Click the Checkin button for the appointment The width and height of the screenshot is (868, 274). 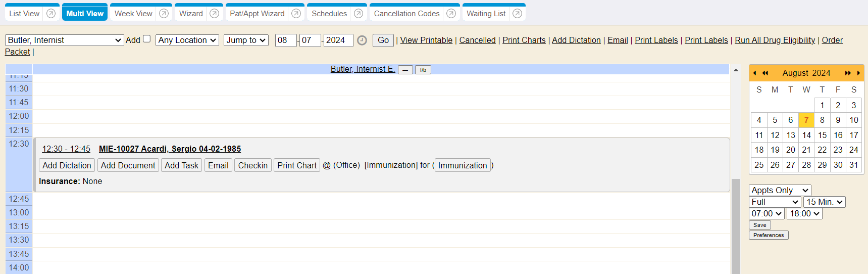[x=252, y=165]
